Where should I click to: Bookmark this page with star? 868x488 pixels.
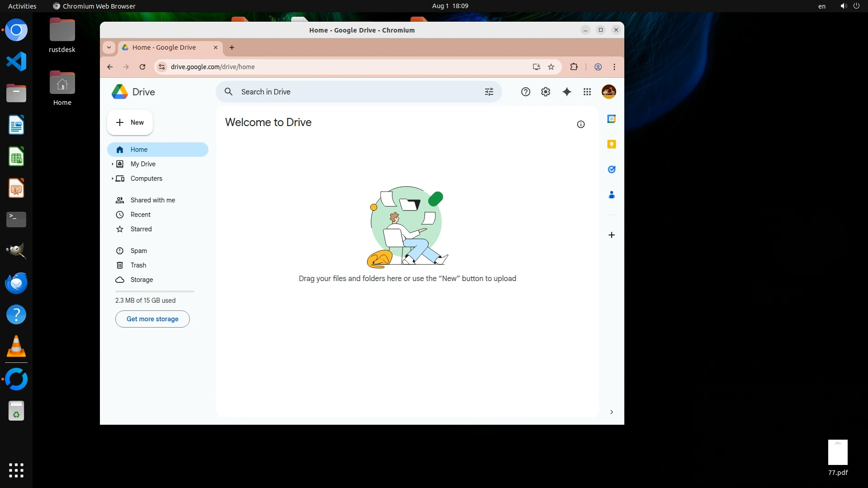coord(551,67)
